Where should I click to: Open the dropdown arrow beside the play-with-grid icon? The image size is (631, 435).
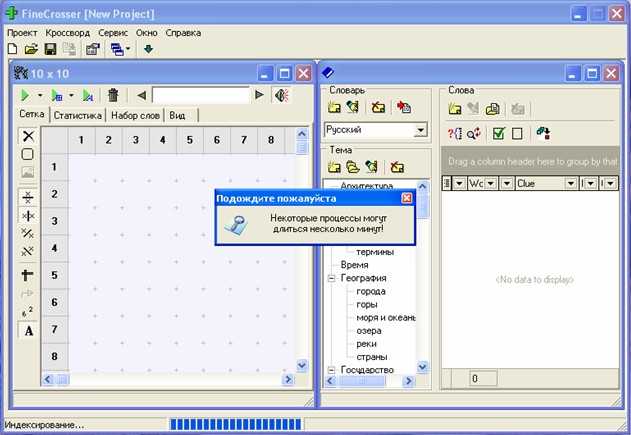[x=71, y=95]
